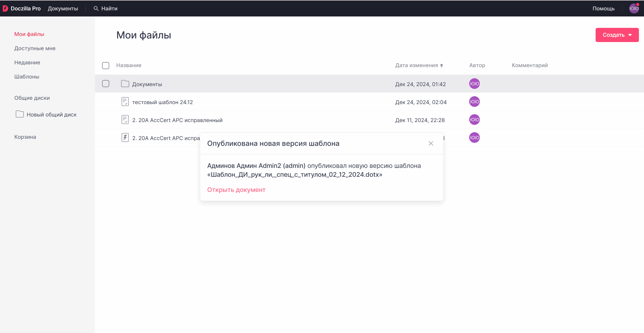
Task: Click the lightning document icon in last row
Action: pos(125,138)
